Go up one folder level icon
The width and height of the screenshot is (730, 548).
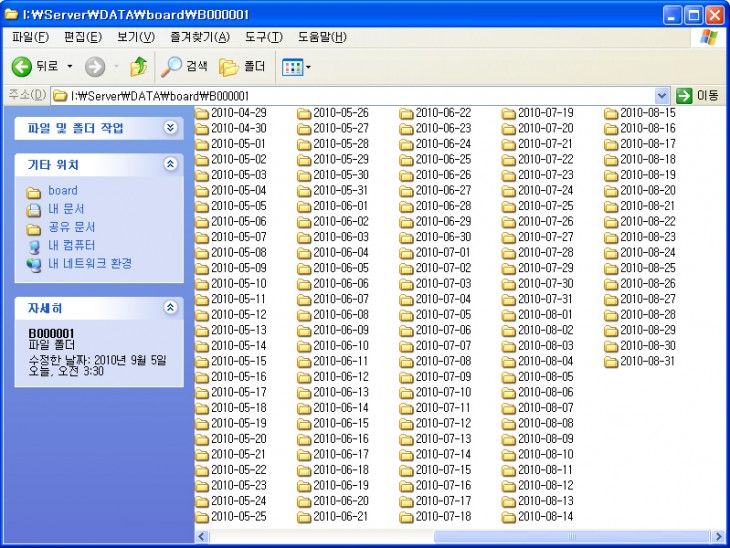[x=138, y=67]
